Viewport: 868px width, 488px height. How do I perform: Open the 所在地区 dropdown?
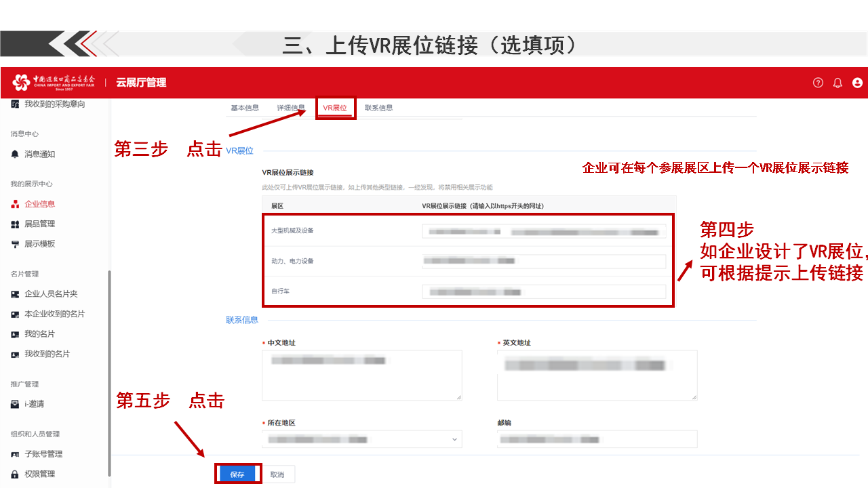(361, 439)
